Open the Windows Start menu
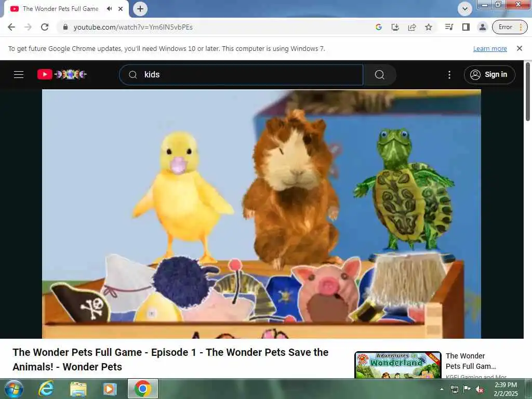The width and height of the screenshot is (532, 399). [x=14, y=389]
